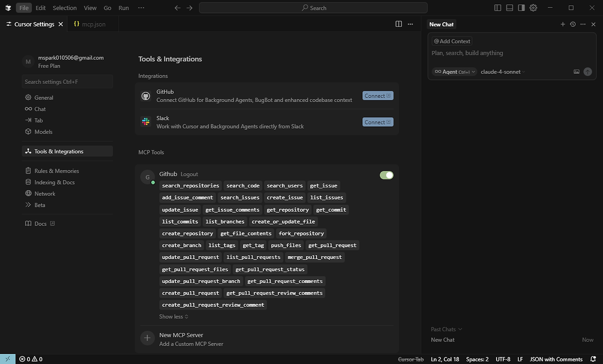
Task: Click Ln 2, Col 18 in status bar
Action: click(x=445, y=359)
